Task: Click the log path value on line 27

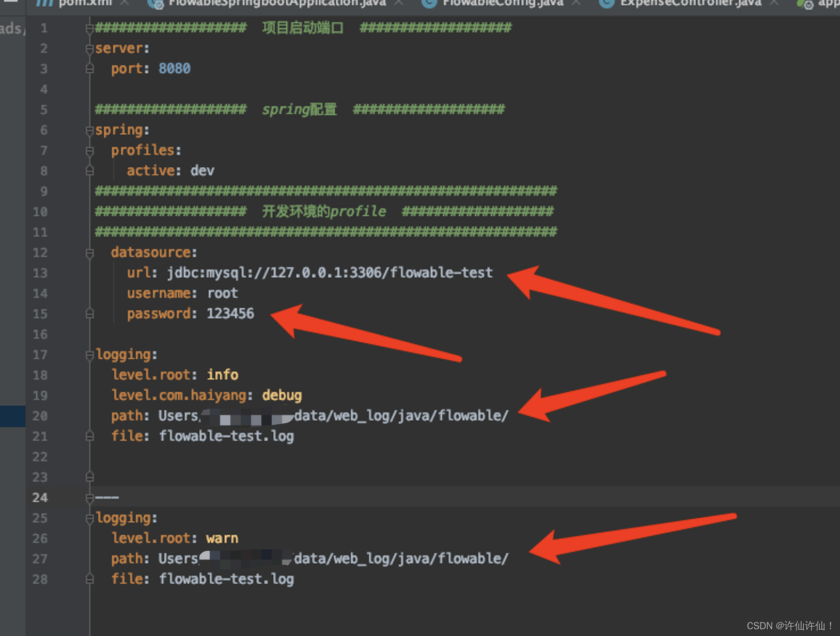Action: pos(334,559)
